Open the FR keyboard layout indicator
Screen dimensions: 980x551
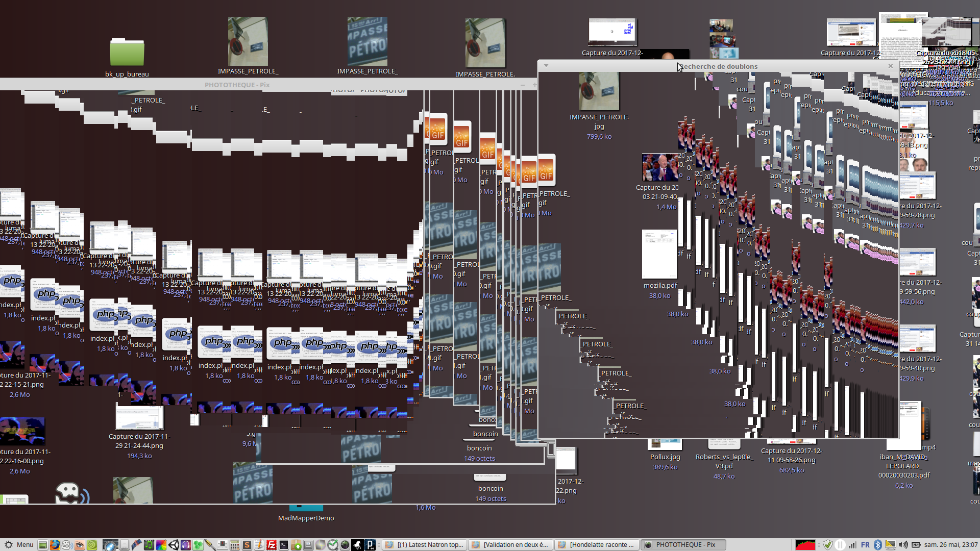point(865,545)
